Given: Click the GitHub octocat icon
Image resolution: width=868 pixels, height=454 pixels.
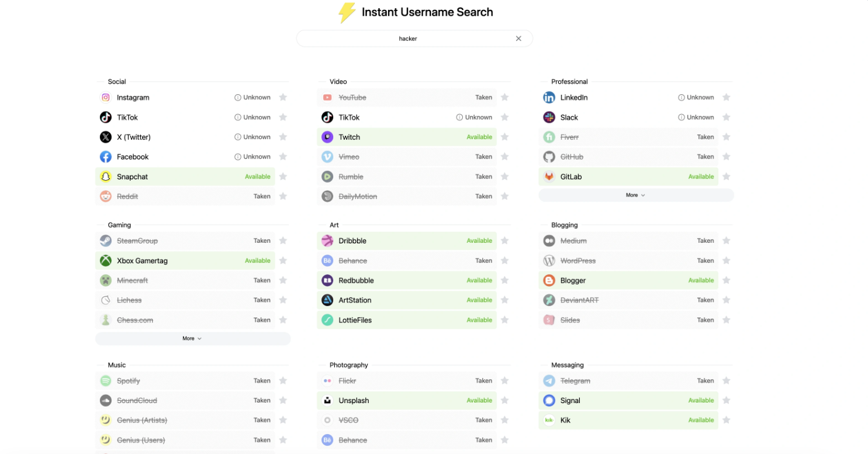Looking at the screenshot, I should [549, 157].
